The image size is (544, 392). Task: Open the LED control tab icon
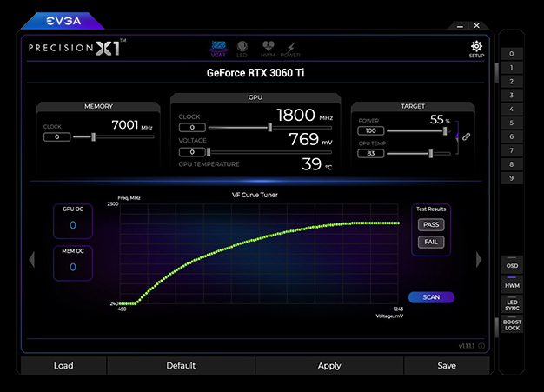click(242, 49)
